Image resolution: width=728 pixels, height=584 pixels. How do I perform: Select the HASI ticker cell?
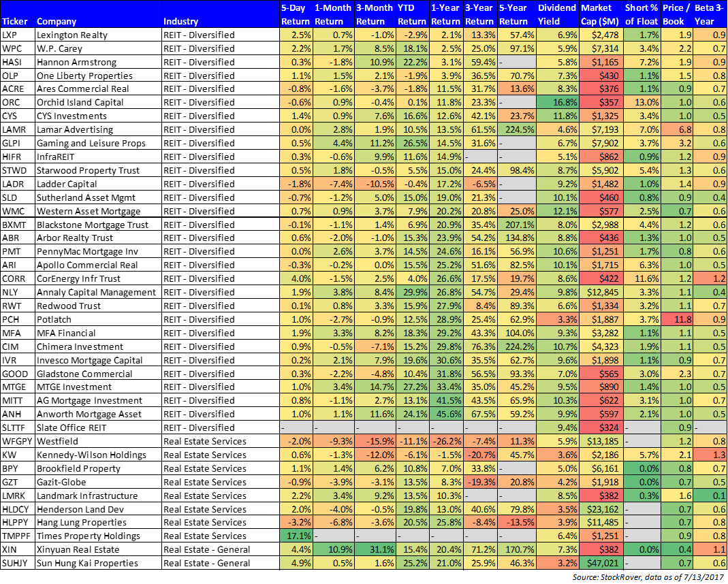18,62
